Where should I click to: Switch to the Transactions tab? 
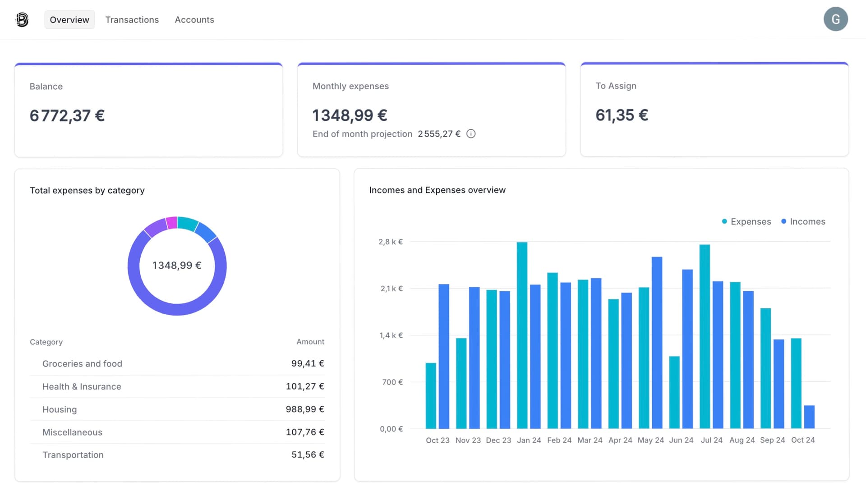[x=132, y=20]
